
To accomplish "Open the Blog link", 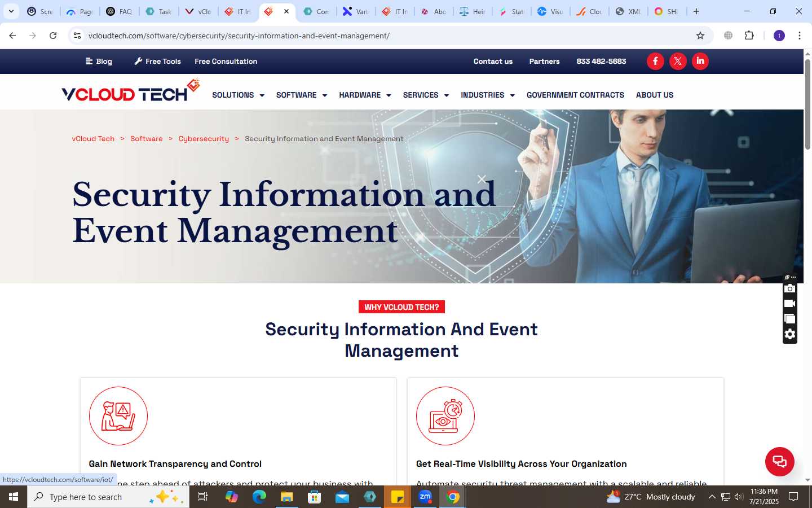I will (x=99, y=61).
